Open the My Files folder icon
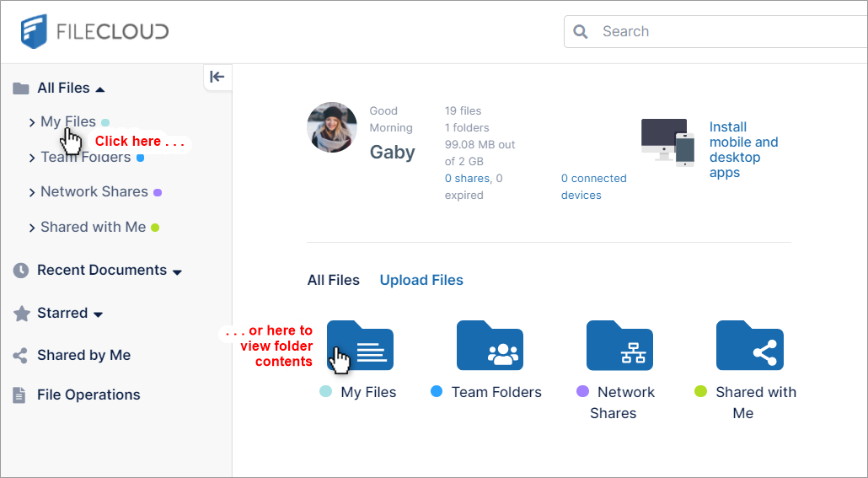The height and width of the screenshot is (478, 868). pos(360,346)
